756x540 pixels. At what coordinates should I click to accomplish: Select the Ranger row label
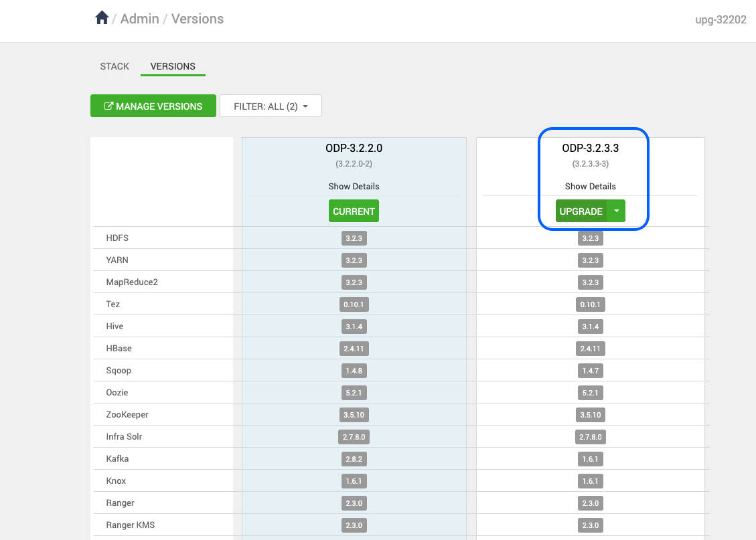pos(120,503)
